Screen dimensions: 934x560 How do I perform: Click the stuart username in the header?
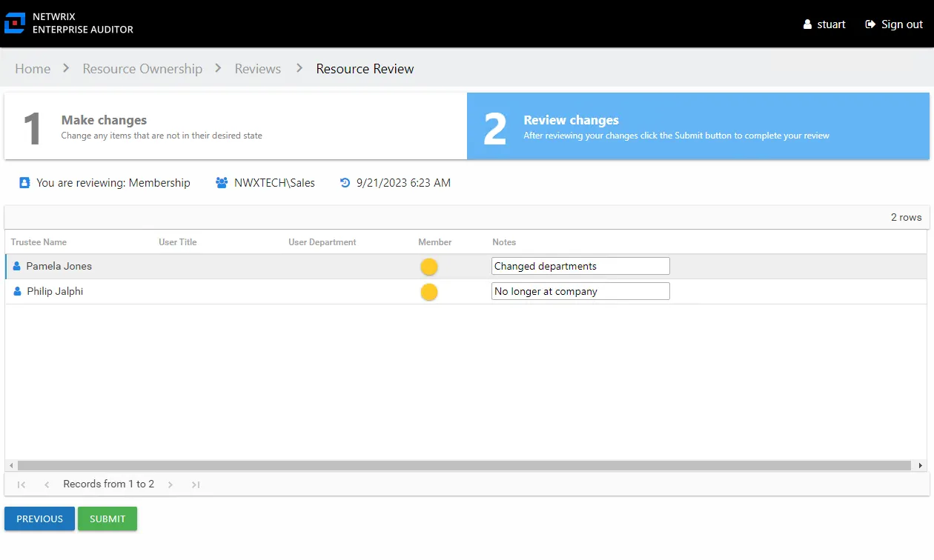(832, 24)
